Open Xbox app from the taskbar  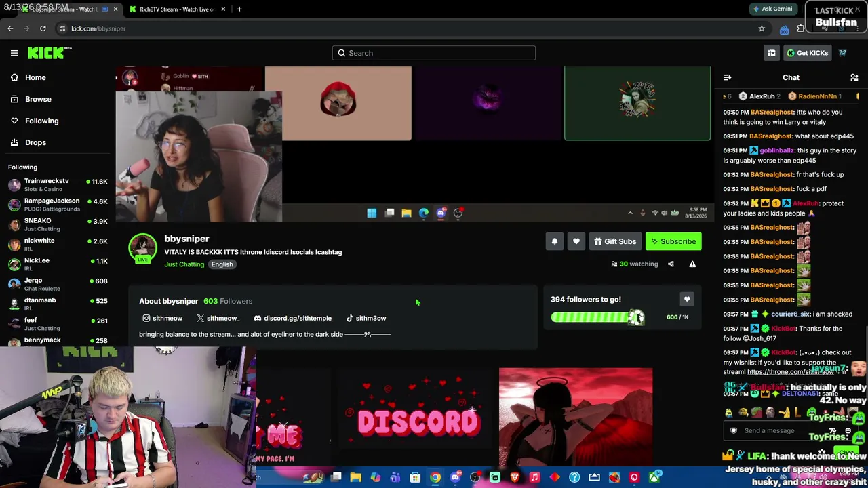tap(654, 477)
